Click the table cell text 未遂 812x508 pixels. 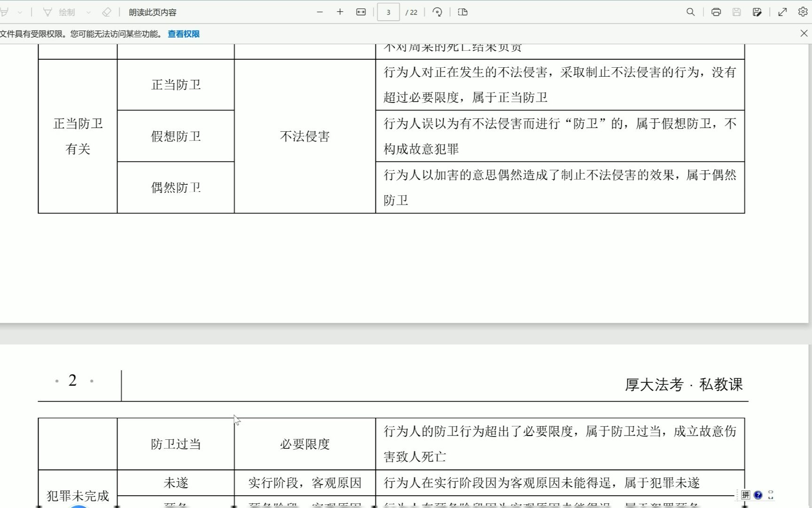pos(176,483)
